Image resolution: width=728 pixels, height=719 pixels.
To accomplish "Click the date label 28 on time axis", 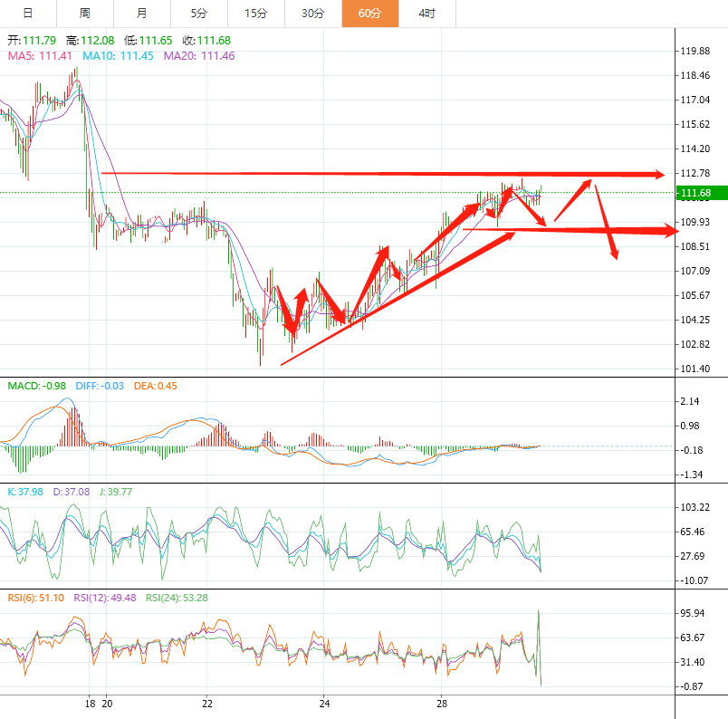I will [x=442, y=704].
